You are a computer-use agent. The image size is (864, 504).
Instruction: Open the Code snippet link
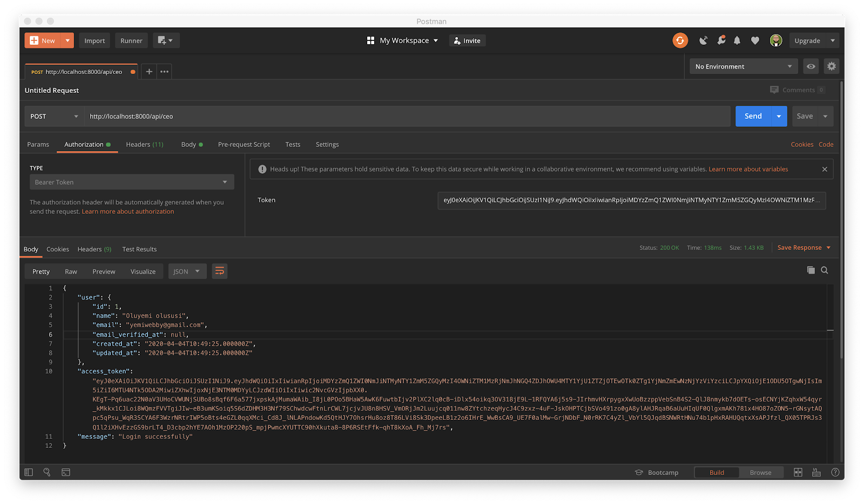pos(826,145)
